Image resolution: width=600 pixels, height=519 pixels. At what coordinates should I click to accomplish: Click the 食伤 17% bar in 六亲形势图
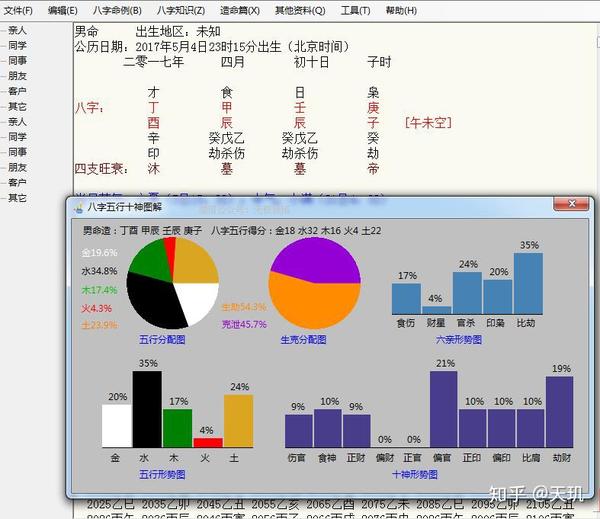(x=406, y=299)
